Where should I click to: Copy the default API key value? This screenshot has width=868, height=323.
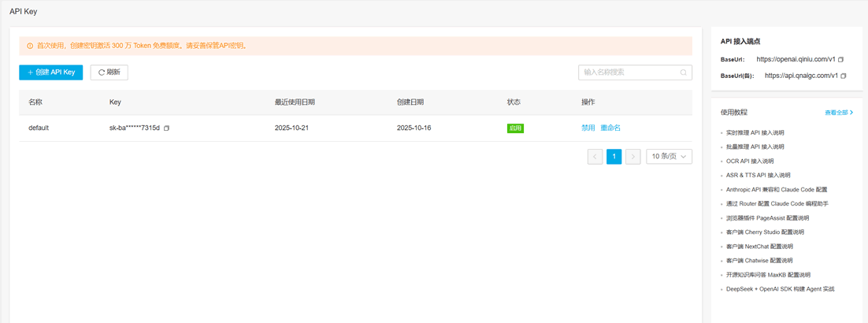tap(166, 128)
